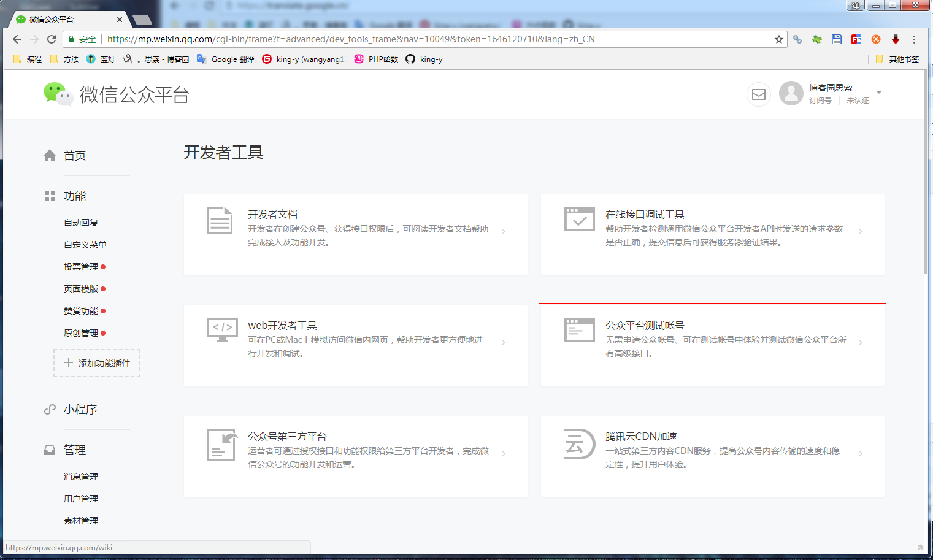Click the chevron on the 腾讯云CDN加速 card
Viewport: 933px width, 560px height.
tap(861, 454)
